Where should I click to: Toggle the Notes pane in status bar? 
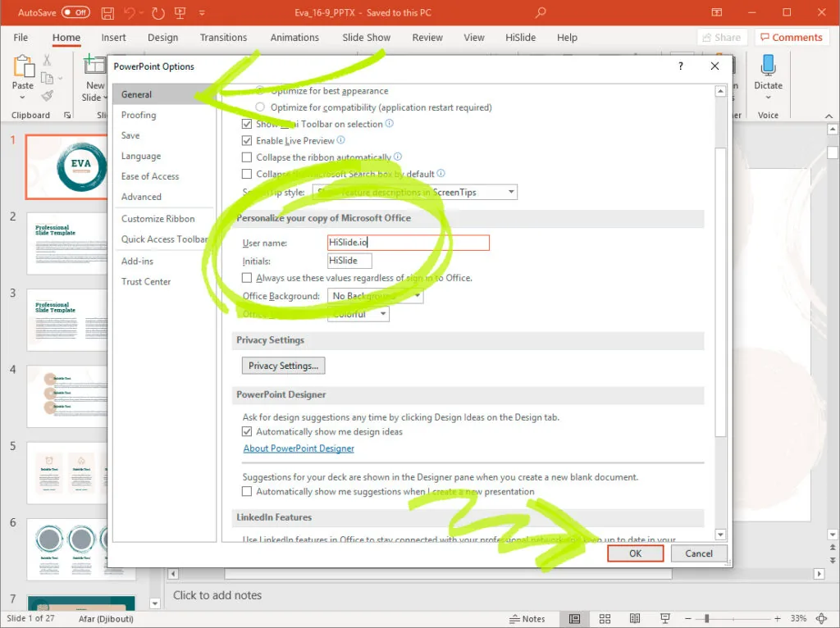pos(527,619)
